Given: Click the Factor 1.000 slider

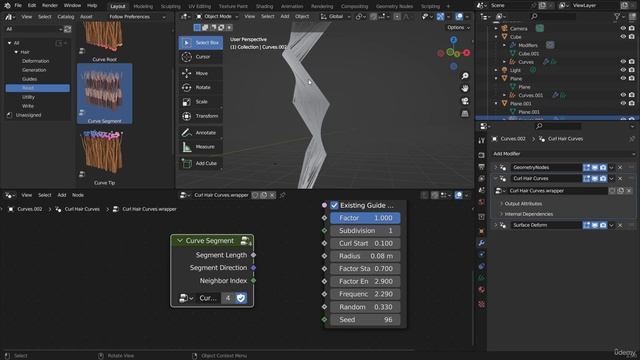Looking at the screenshot, I should pyautogui.click(x=365, y=218).
